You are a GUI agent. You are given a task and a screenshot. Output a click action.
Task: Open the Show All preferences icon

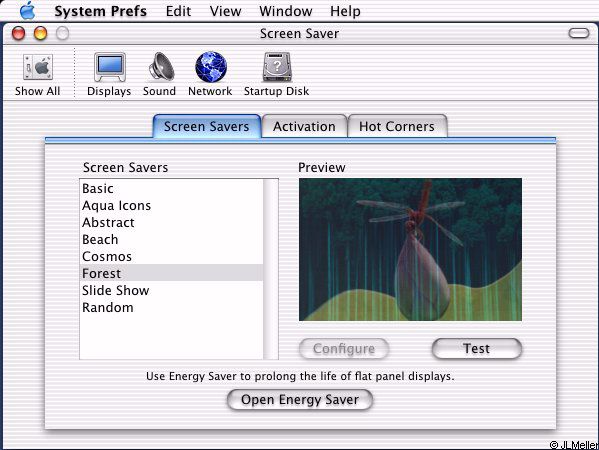[37, 67]
